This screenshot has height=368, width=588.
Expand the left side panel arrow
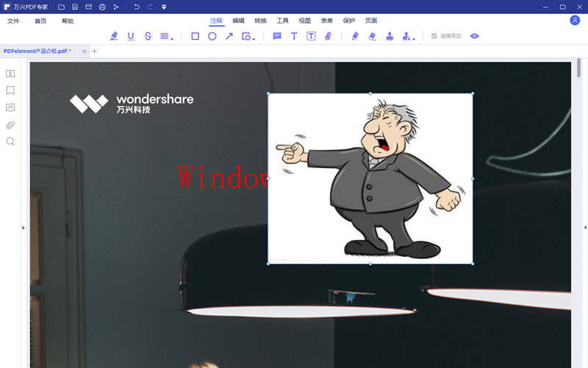point(23,228)
